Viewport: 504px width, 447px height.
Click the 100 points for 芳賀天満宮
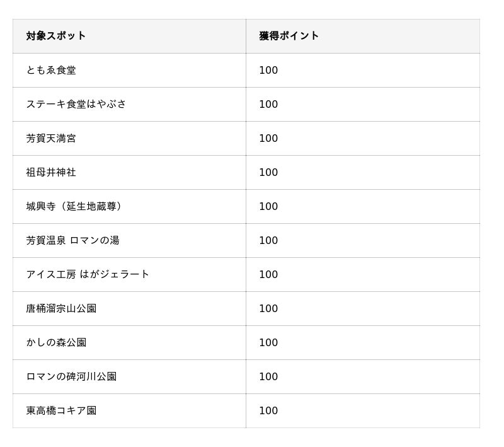(268, 138)
